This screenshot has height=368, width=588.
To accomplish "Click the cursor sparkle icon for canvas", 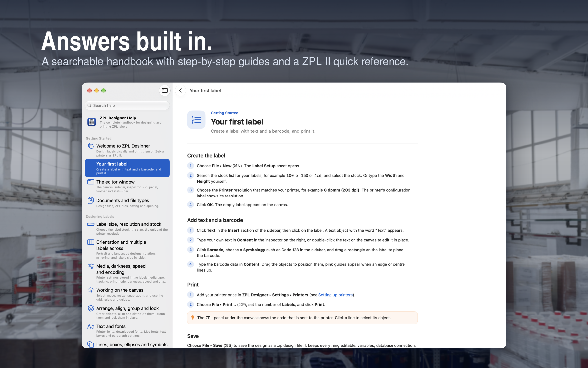I will 91,290.
